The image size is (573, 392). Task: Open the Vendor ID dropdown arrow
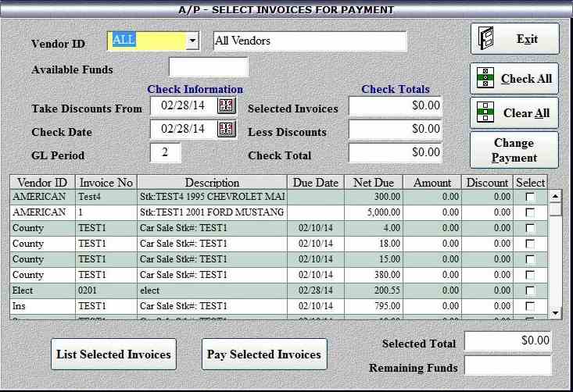click(192, 41)
